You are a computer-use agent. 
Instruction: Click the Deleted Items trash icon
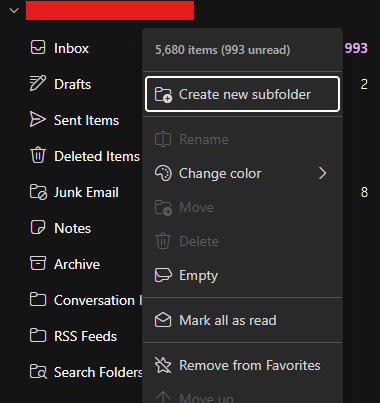click(38, 155)
